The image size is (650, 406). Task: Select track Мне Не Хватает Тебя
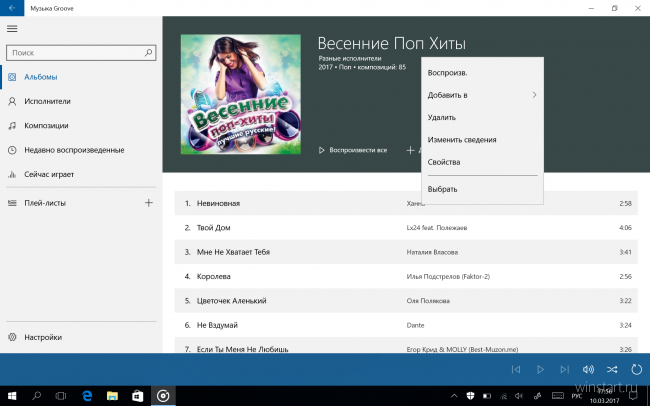click(233, 252)
